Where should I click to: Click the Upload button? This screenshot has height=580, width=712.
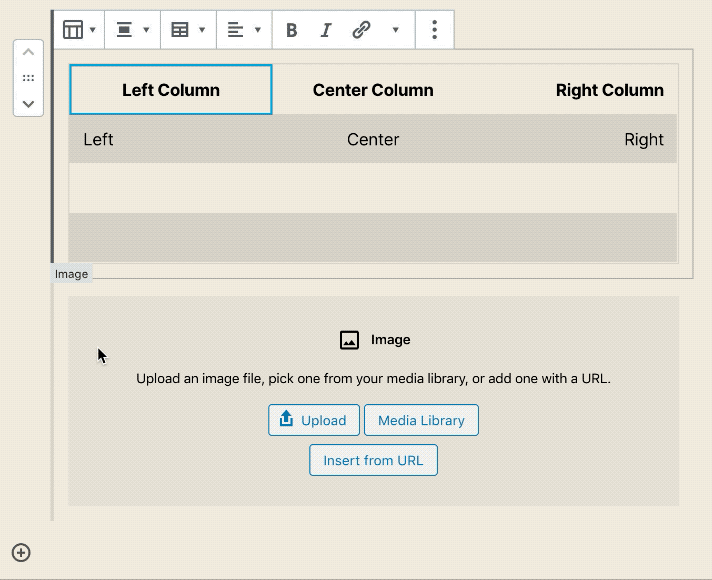tap(313, 420)
